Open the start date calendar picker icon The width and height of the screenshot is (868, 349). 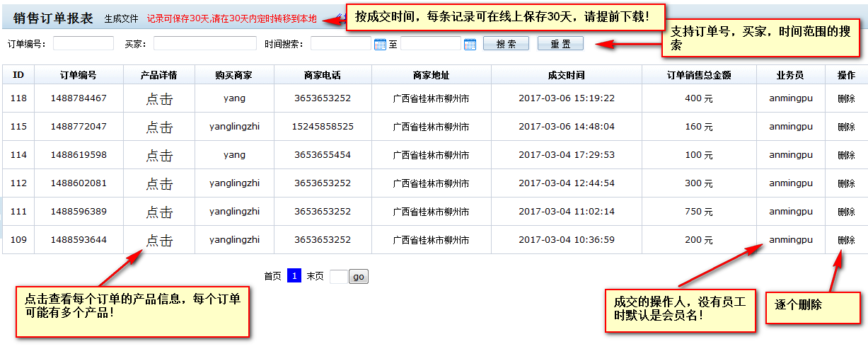point(380,45)
